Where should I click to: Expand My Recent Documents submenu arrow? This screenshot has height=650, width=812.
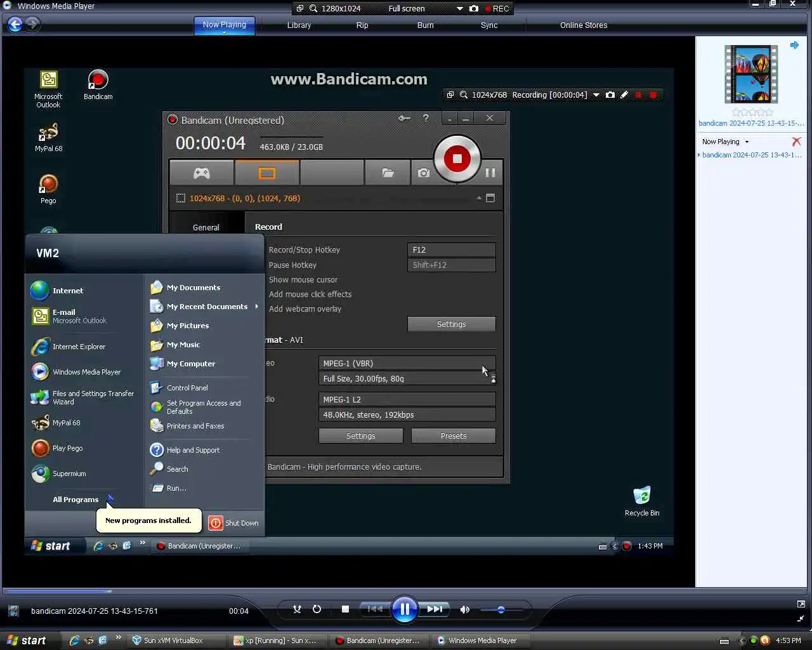(257, 307)
